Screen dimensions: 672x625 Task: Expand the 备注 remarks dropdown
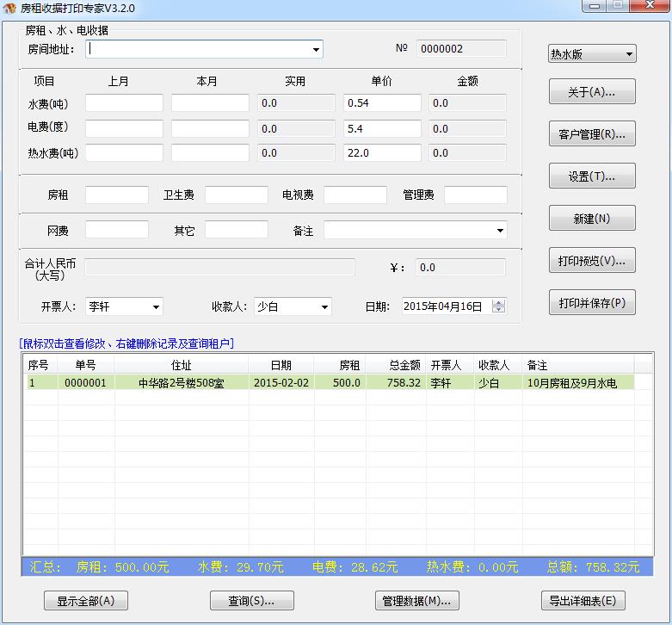click(500, 231)
